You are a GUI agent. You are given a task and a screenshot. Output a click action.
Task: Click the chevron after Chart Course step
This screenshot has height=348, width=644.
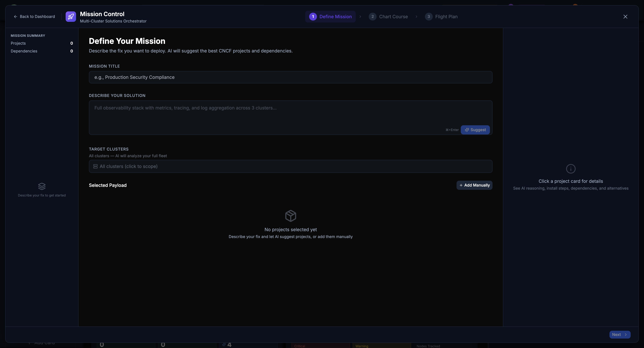point(416,16)
